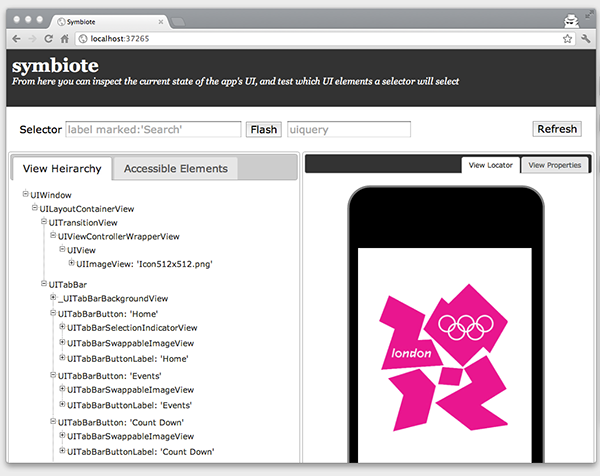The height and width of the screenshot is (476, 600).
Task: Collapse UITabBarButton 'Count Down' node
Action: (x=53, y=421)
